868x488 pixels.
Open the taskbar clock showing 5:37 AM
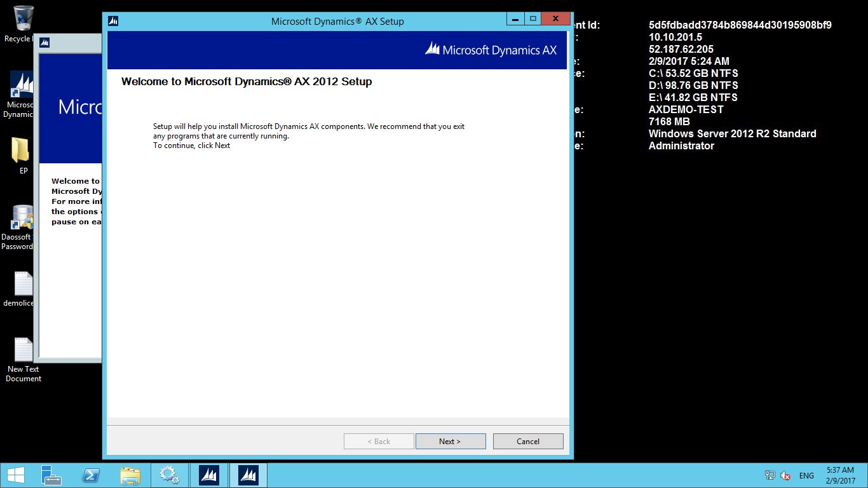(x=840, y=475)
